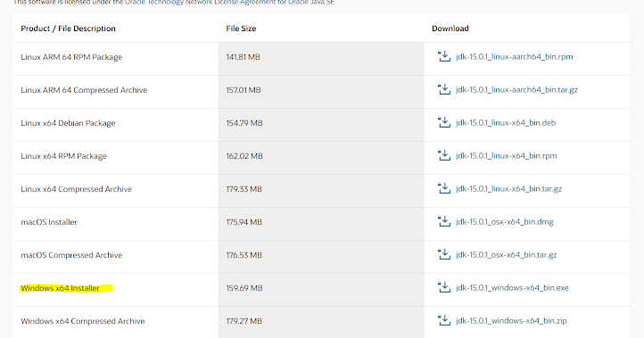Select macOS Compressed Archive label
Screen dimensions: 644x338
(71, 255)
